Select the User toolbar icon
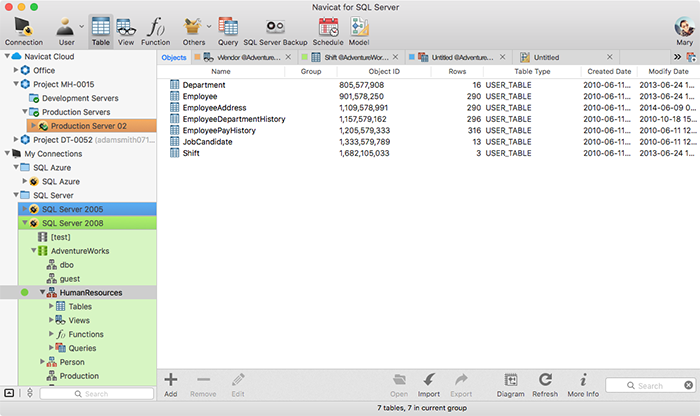 pyautogui.click(x=66, y=31)
